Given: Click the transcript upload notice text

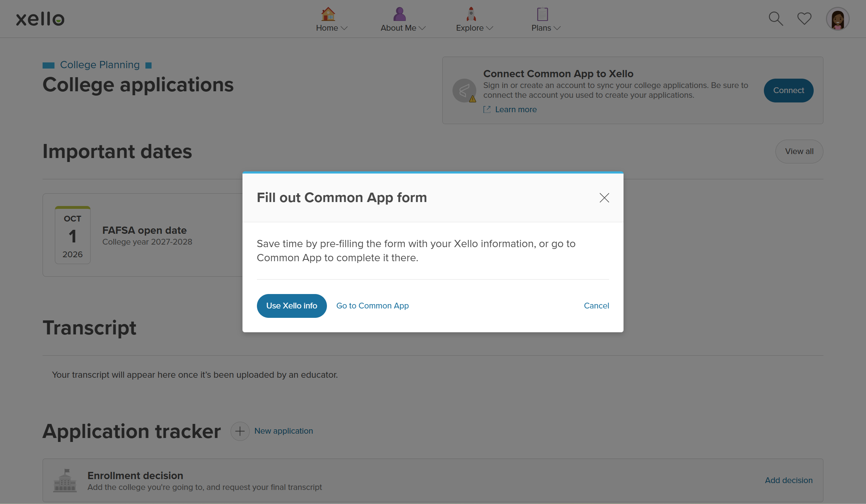Looking at the screenshot, I should (x=195, y=375).
